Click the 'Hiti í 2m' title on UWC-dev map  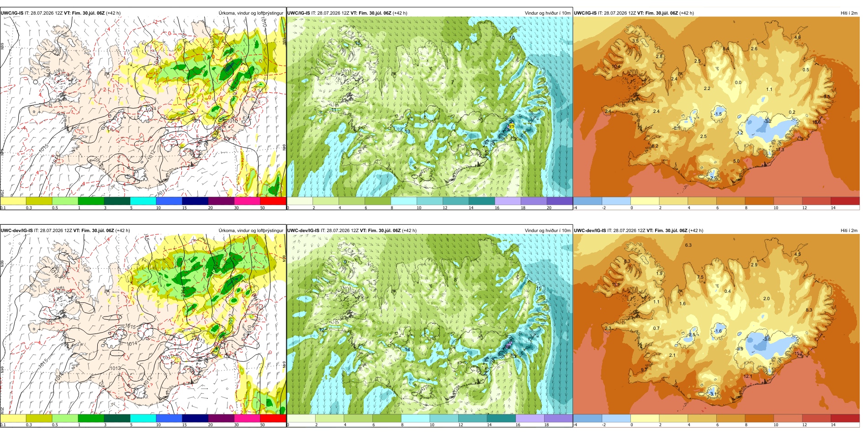pyautogui.click(x=849, y=231)
